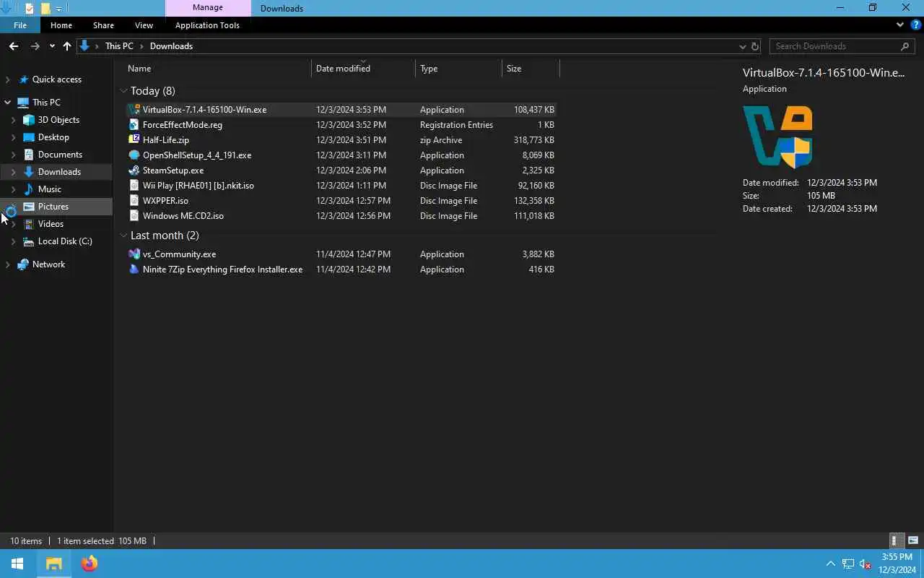Refresh the Downloads folder view
This screenshot has height=578, width=924.
755,46
